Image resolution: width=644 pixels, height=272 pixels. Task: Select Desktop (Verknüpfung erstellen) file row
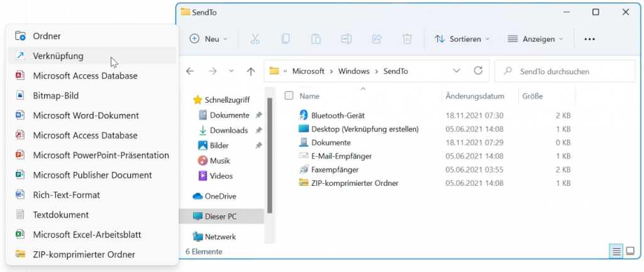click(435, 129)
